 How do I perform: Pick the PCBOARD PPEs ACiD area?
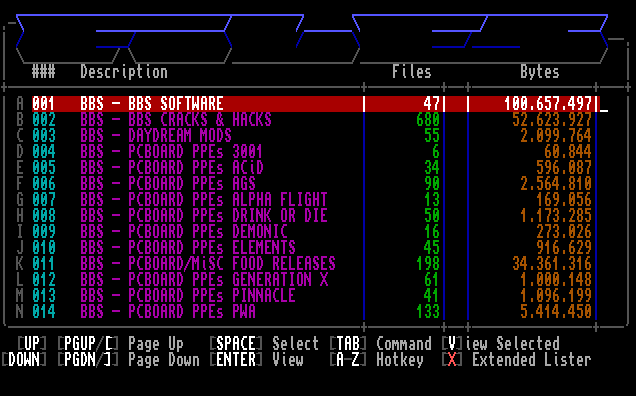[316, 168]
